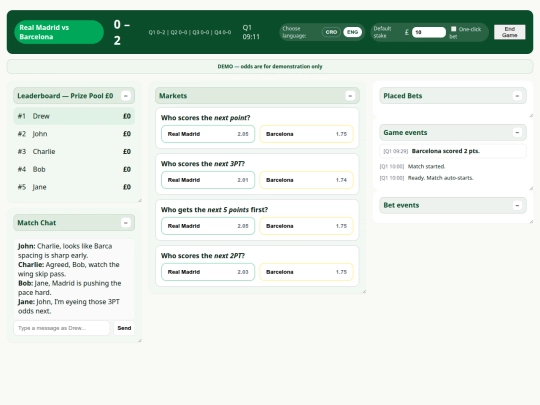
Task: Click the resize handle of Placed Bets panel
Action: pyautogui.click(x=531, y=115)
